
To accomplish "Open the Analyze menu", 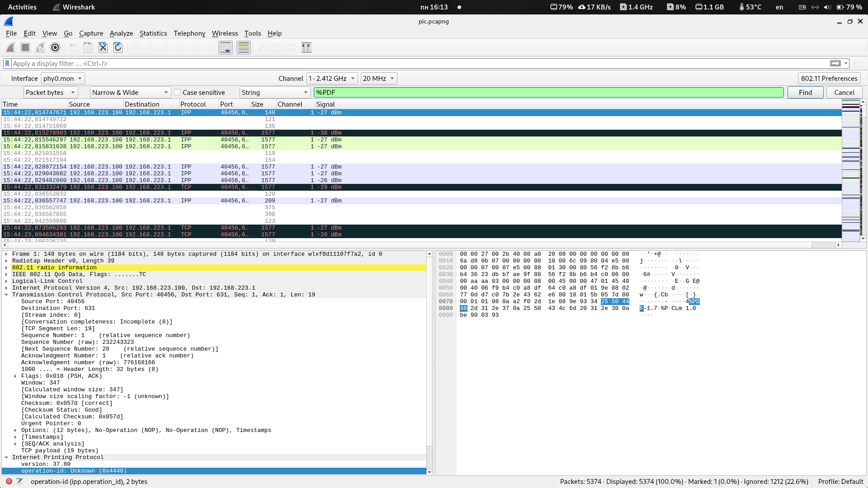I will [x=121, y=33].
